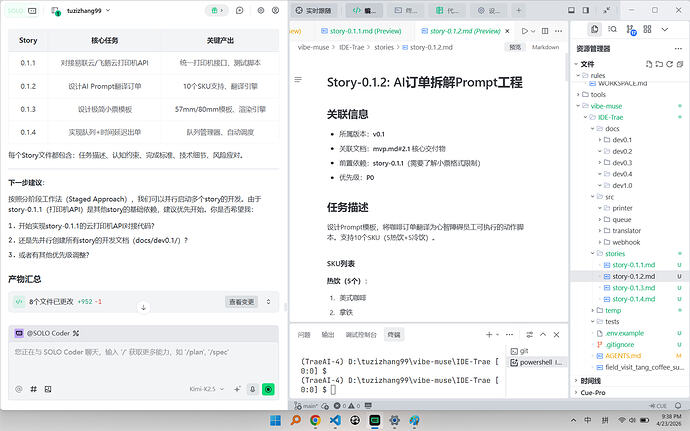Click the scroll-to-bottom arrow in chat
This screenshot has height=431, width=690.
tap(143, 307)
